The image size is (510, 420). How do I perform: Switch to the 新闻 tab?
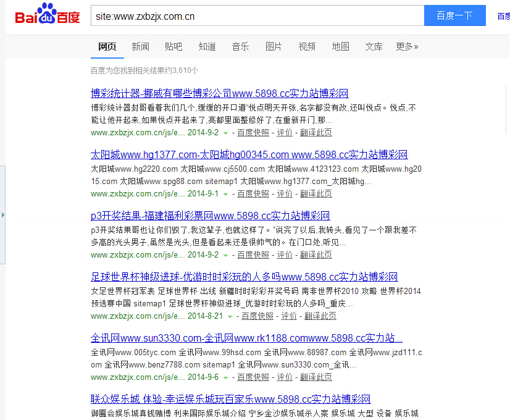point(141,47)
